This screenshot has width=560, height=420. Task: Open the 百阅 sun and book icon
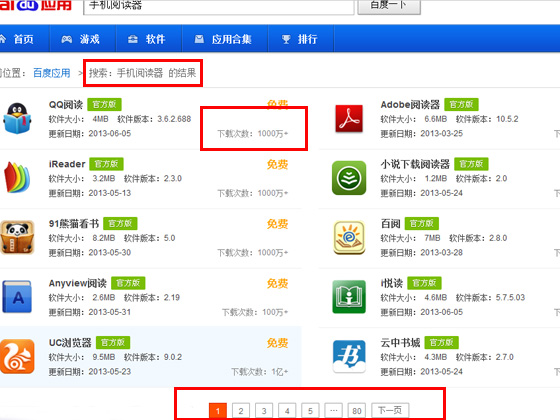click(x=349, y=237)
